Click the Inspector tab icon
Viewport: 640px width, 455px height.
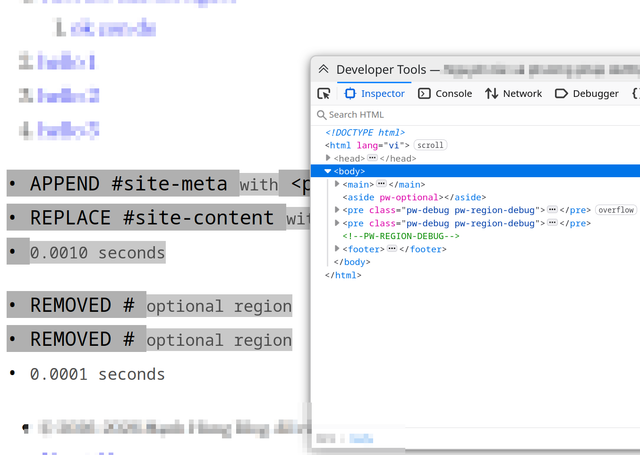pyautogui.click(x=350, y=93)
